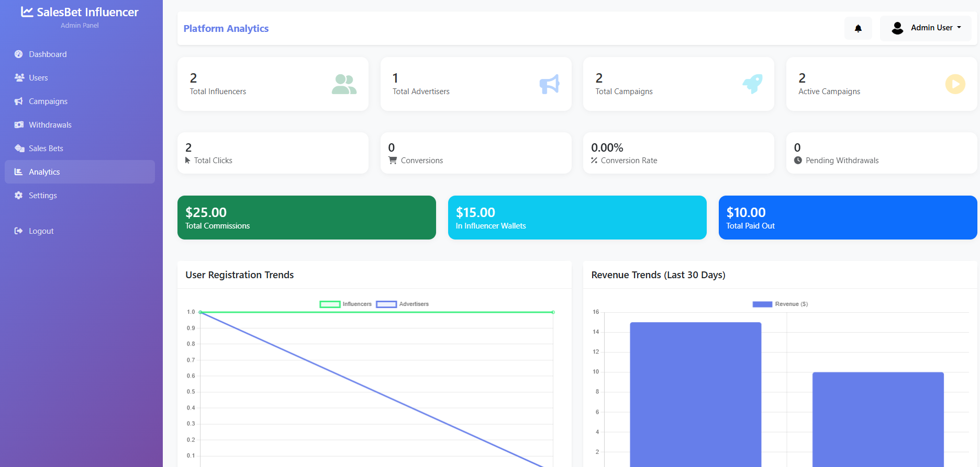Go to the Users menu item
The width and height of the screenshot is (980, 467).
(x=80, y=78)
